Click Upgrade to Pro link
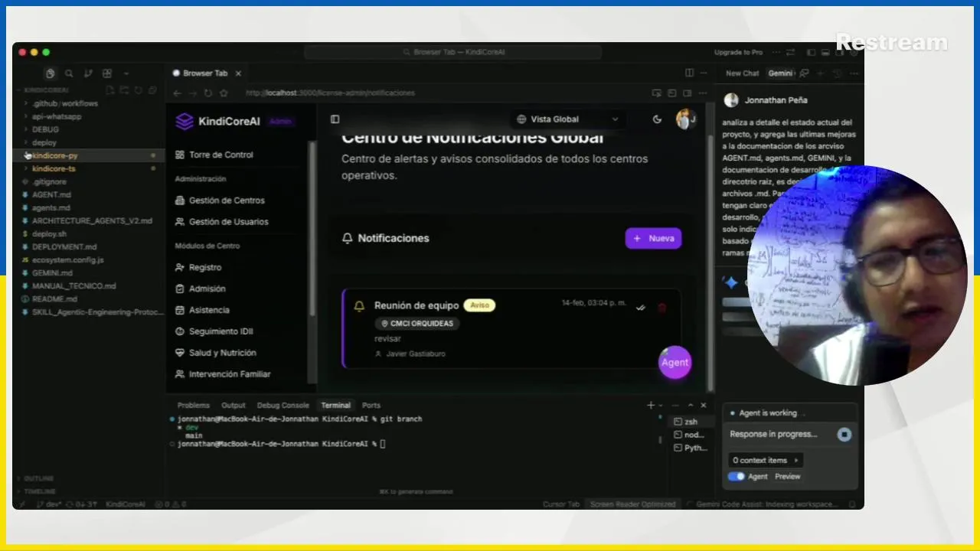Image resolution: width=980 pixels, height=551 pixels. click(738, 52)
